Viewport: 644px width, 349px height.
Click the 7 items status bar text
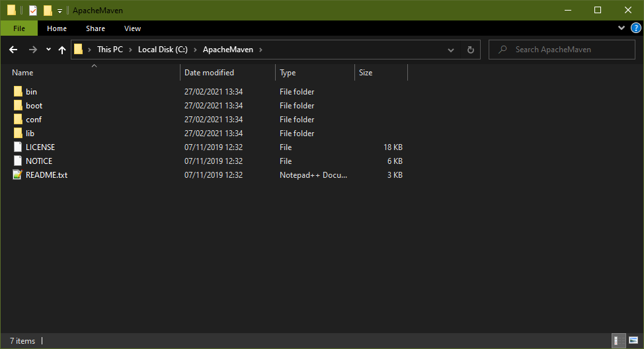(22, 341)
